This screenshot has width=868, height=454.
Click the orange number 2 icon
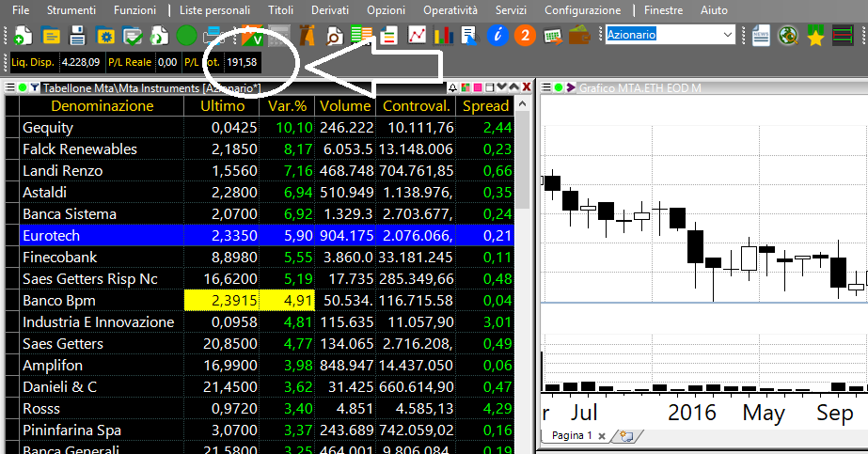525,36
